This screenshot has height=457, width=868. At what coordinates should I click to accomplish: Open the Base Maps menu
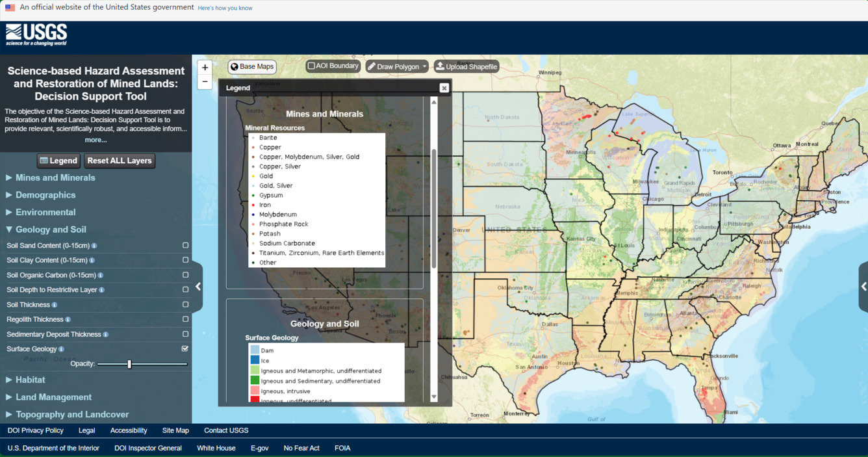[x=252, y=67]
